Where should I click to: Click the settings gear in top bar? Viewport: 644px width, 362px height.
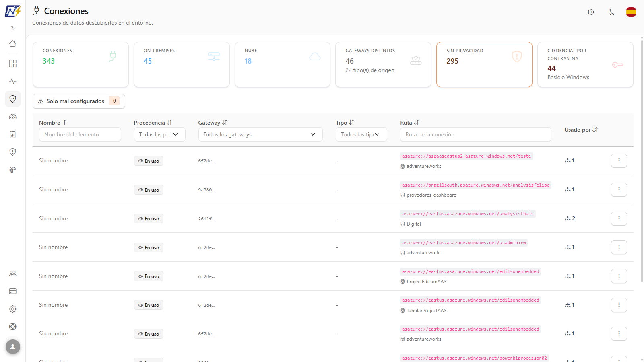click(x=591, y=12)
